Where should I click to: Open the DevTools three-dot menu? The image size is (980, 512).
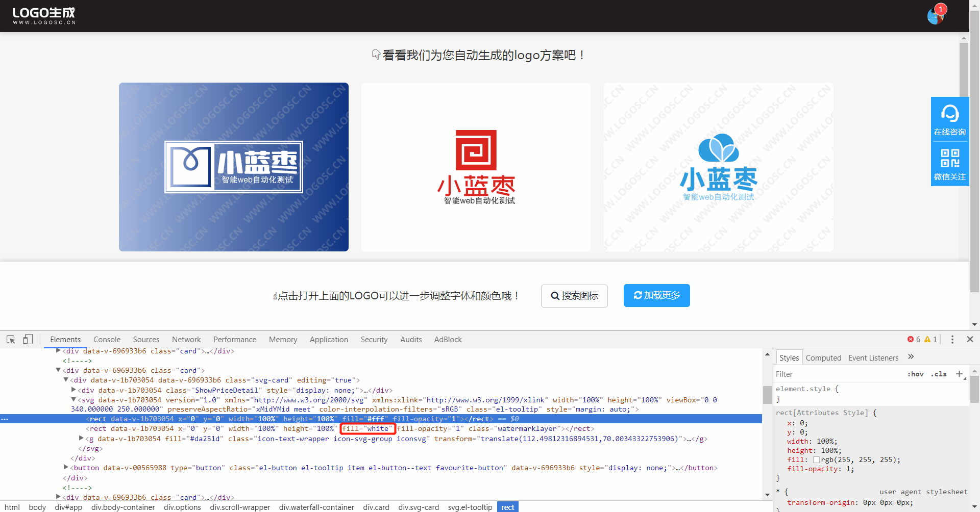click(x=952, y=339)
